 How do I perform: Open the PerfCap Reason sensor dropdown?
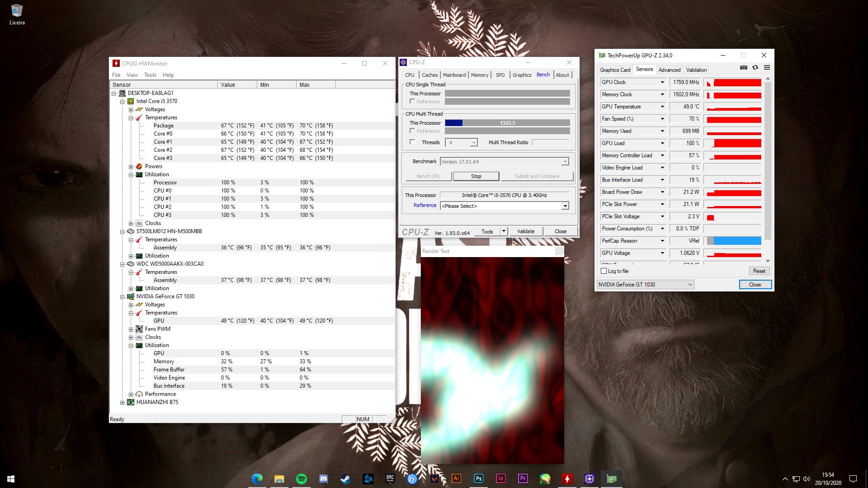tap(662, 241)
